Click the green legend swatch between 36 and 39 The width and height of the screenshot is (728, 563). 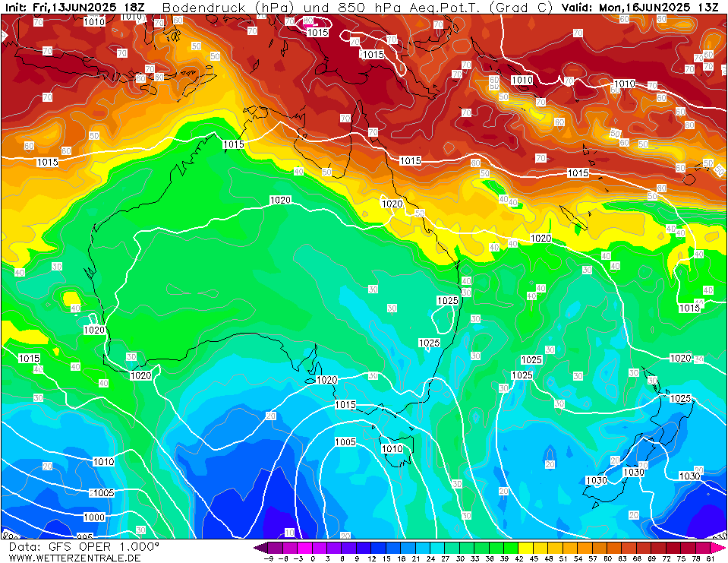pos(496,547)
